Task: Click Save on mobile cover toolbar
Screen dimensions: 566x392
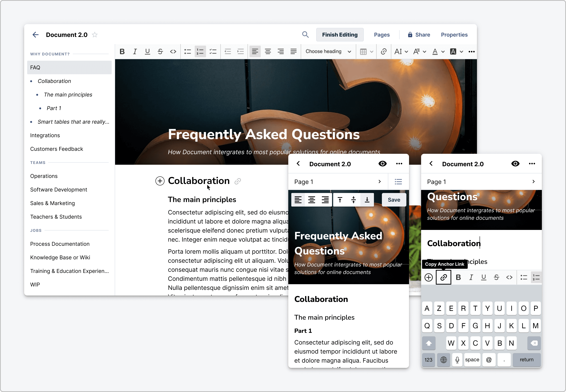Action: pos(394,200)
